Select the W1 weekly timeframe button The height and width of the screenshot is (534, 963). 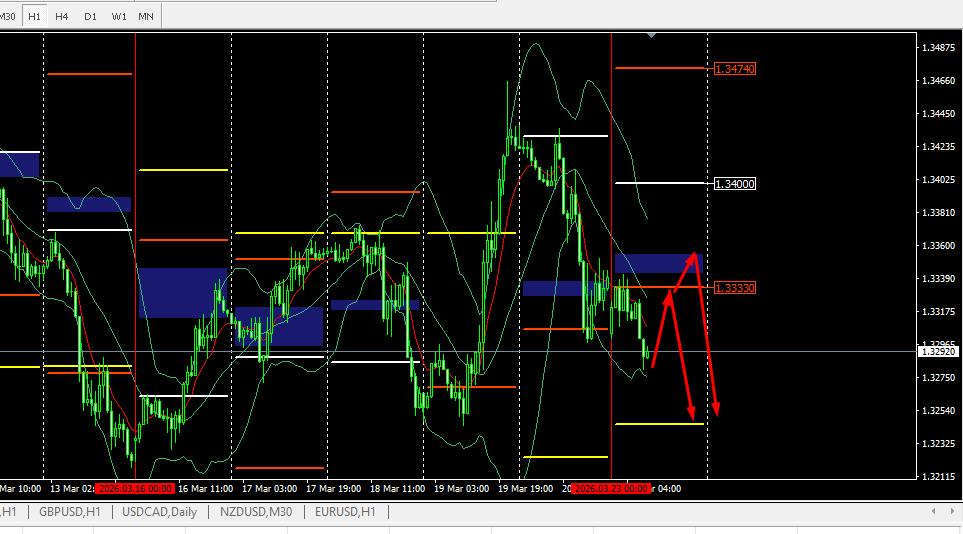[119, 17]
